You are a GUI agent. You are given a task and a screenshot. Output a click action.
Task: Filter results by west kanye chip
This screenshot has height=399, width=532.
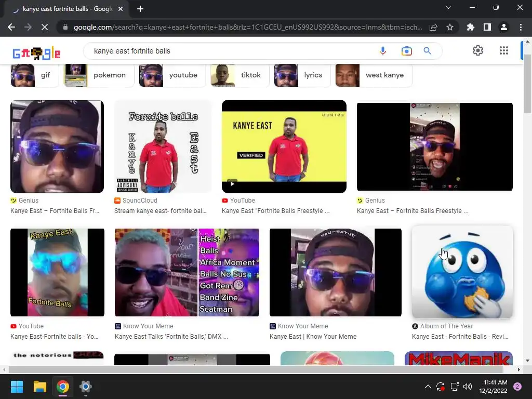point(374,75)
